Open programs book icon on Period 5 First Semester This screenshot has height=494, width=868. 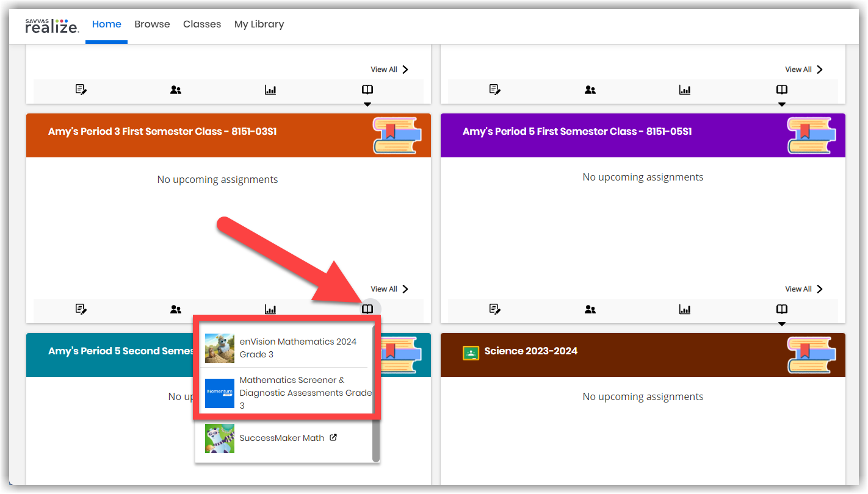point(782,309)
